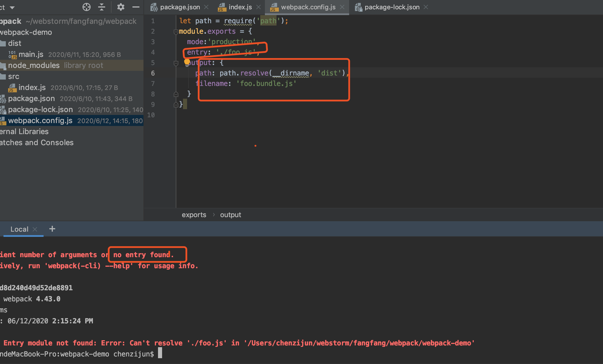Click the main.js file icon
The height and width of the screenshot is (364, 603).
tap(12, 55)
